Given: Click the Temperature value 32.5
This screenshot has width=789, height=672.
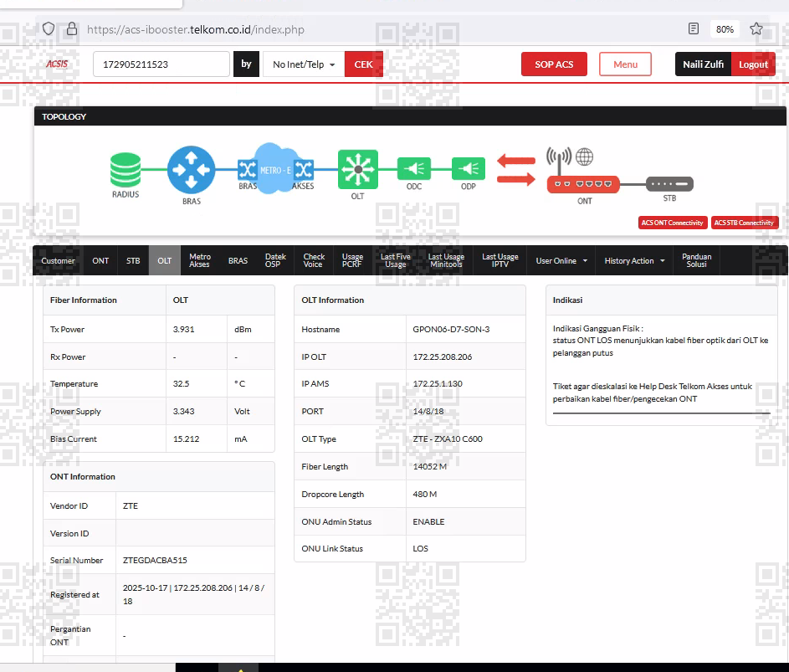Looking at the screenshot, I should 182,383.
